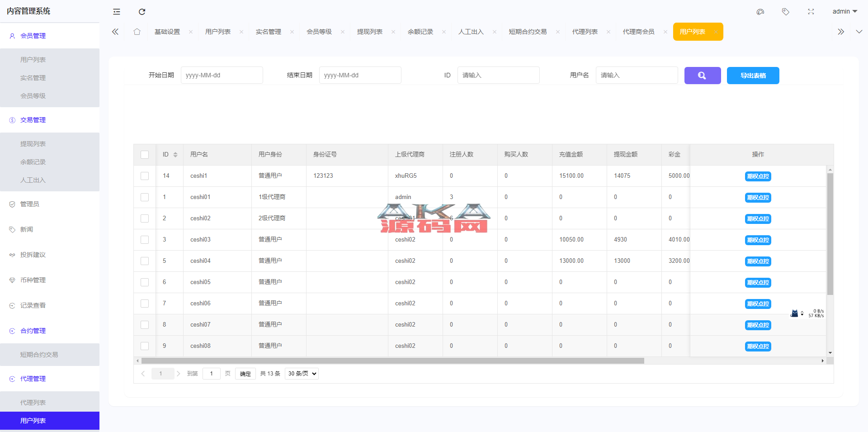Collapse the sidebar with the menu icon
Viewport: 868px width, 432px height.
click(x=117, y=12)
